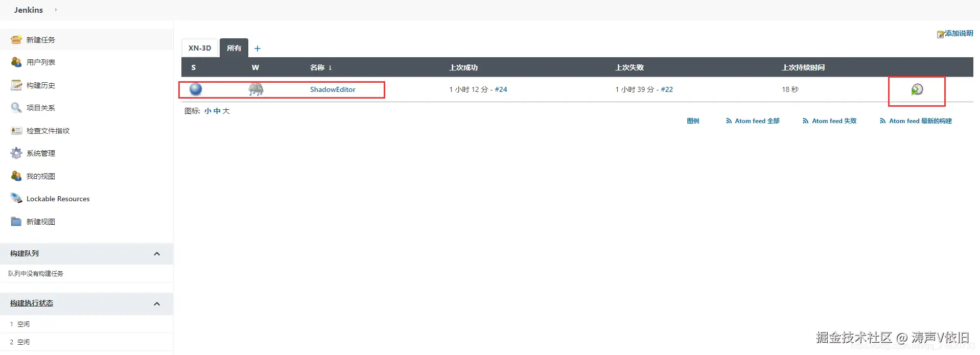Open 构建历史 in the sidebar
Screen dimensions: 980x355
coord(41,85)
